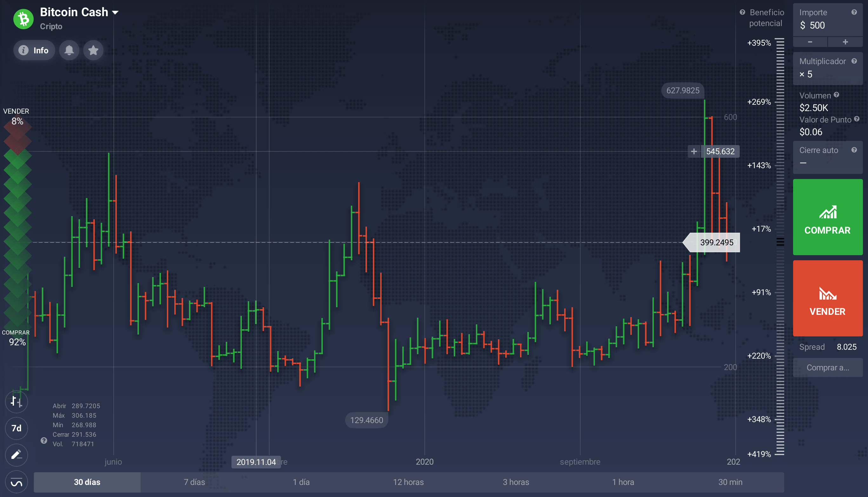The image size is (868, 497).
Task: Click the junio axis label
Action: [x=113, y=462]
